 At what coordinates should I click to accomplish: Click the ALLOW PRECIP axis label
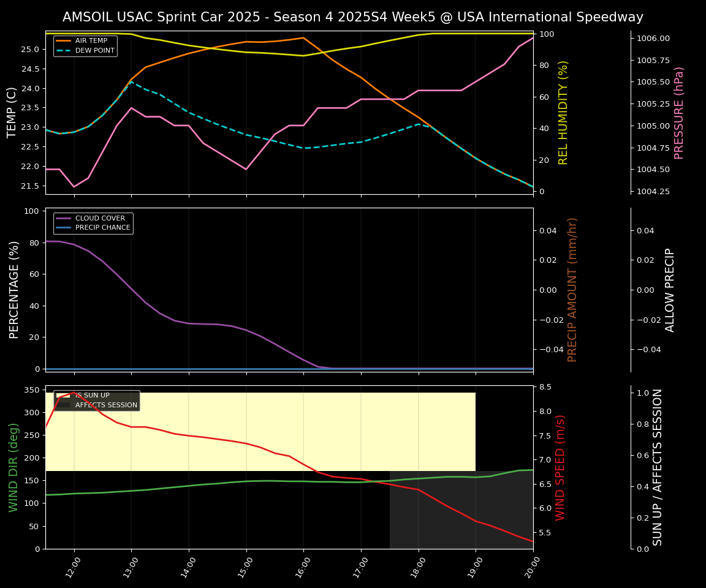pyautogui.click(x=670, y=290)
